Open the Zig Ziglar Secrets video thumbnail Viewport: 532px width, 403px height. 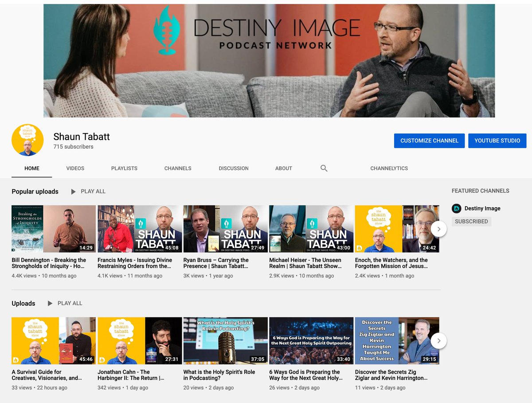tap(397, 341)
